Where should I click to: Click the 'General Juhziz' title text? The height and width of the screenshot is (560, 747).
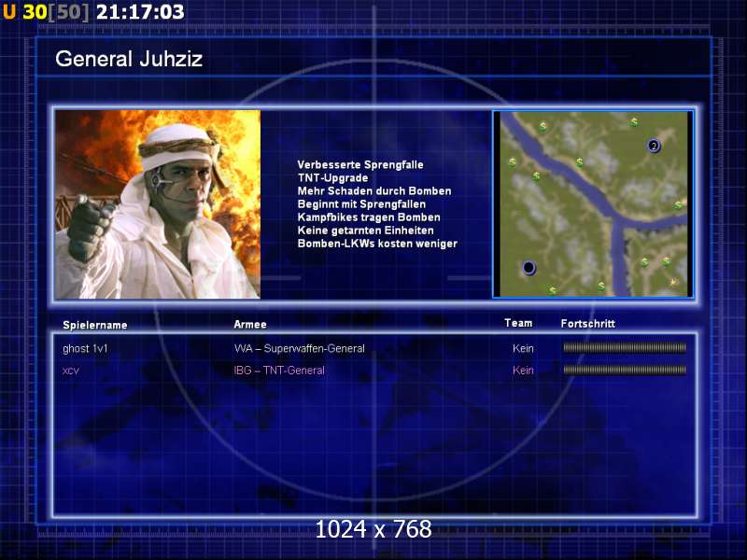[x=129, y=59]
